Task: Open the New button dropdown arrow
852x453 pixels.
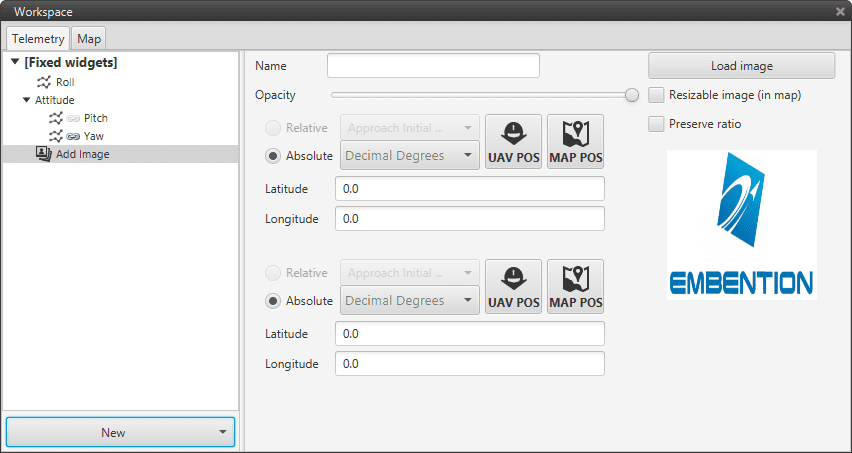Action: pos(222,432)
